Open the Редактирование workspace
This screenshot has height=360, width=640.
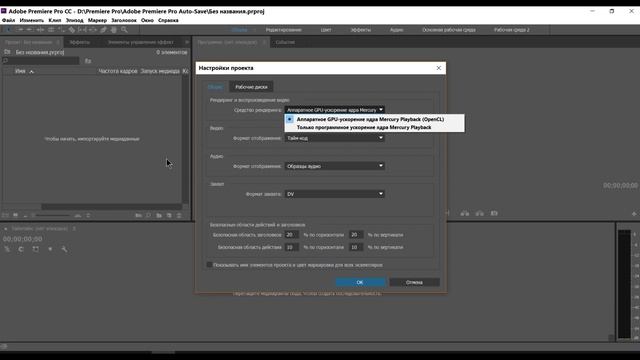click(x=284, y=30)
